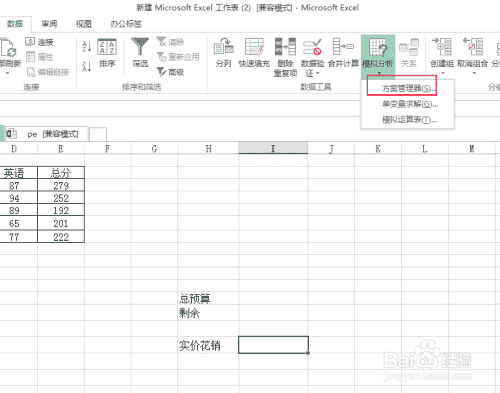
Task: Click the 英语 header cell
Action: (18, 173)
